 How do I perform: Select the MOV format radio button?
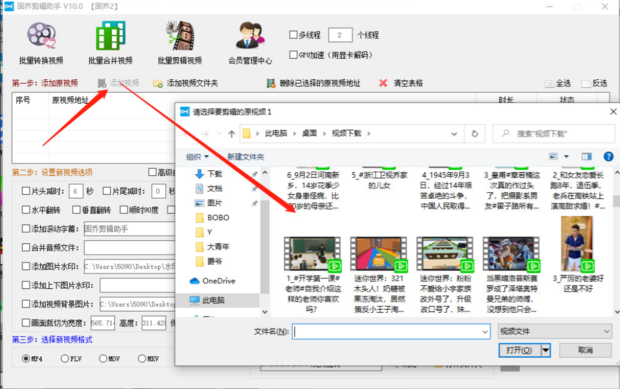[103, 359]
